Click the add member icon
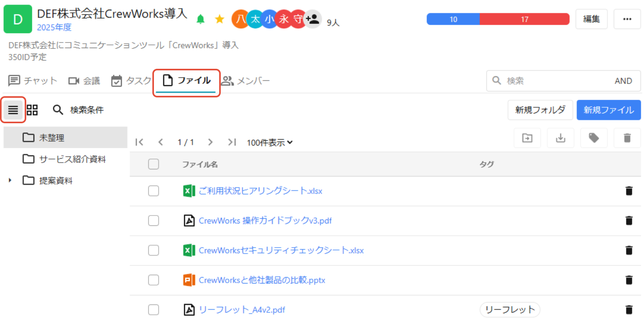The width and height of the screenshot is (644, 324). [313, 19]
